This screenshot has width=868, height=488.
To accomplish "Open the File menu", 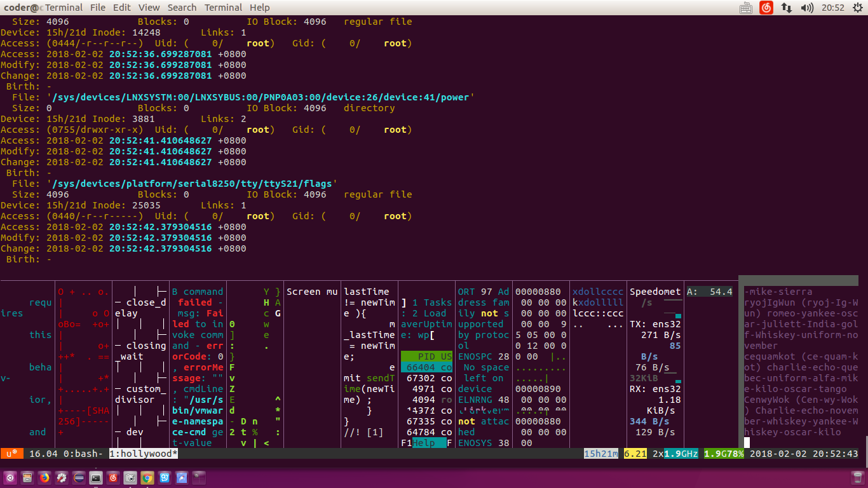I will pyautogui.click(x=98, y=8).
